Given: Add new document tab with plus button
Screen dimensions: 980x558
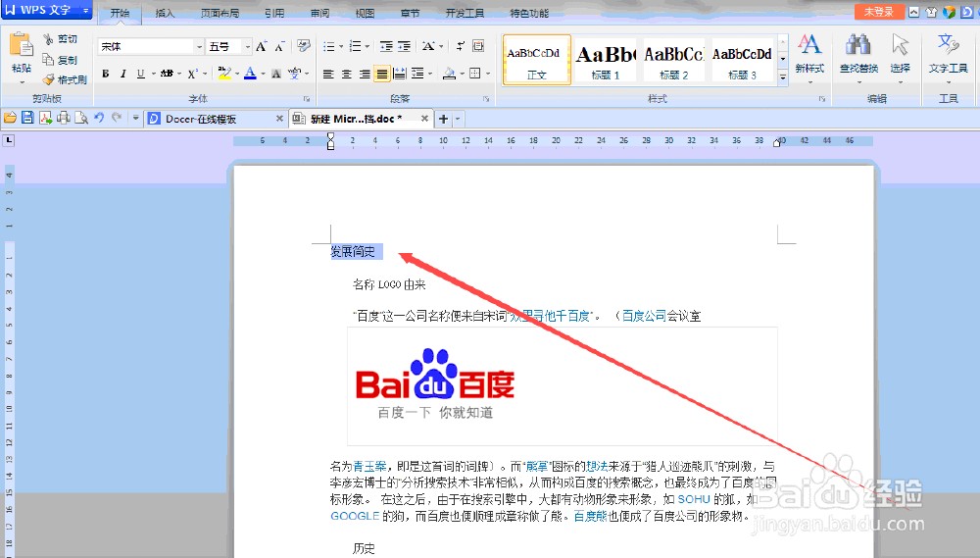Looking at the screenshot, I should 443,119.
